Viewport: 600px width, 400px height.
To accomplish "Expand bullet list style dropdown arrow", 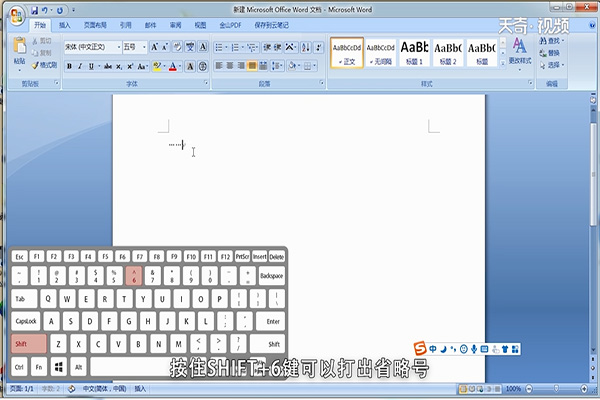I will 227,47.
